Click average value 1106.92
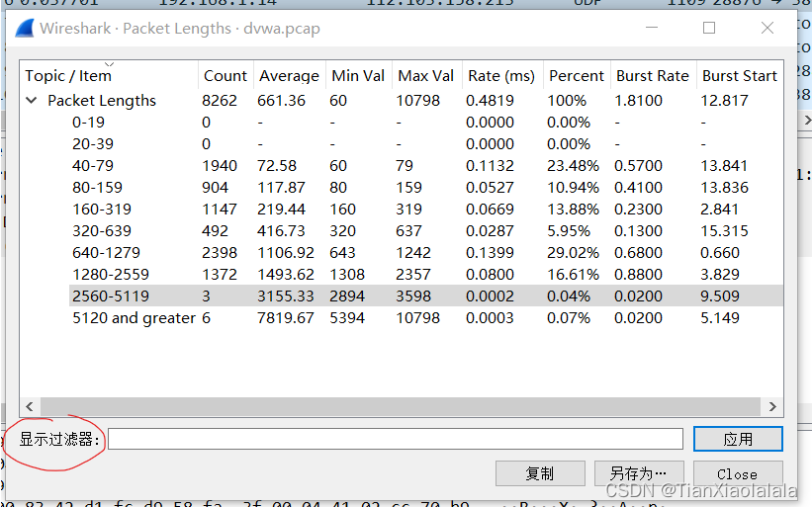 (286, 252)
